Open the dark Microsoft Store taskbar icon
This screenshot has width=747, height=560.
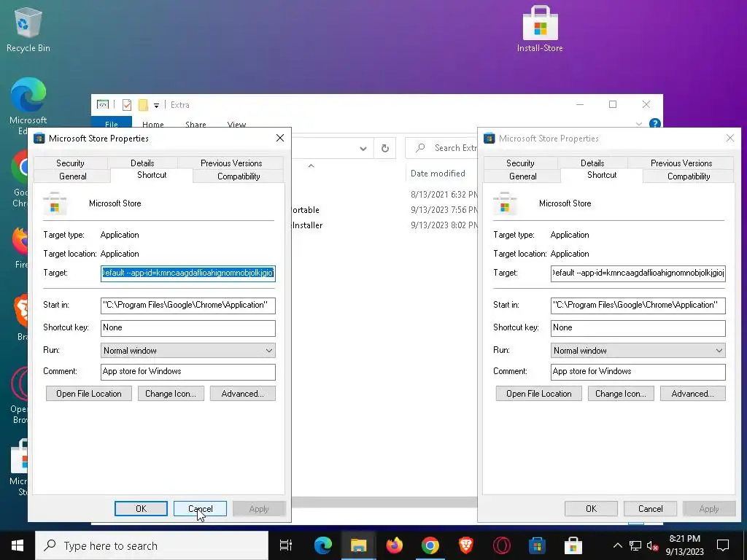[x=537, y=545]
